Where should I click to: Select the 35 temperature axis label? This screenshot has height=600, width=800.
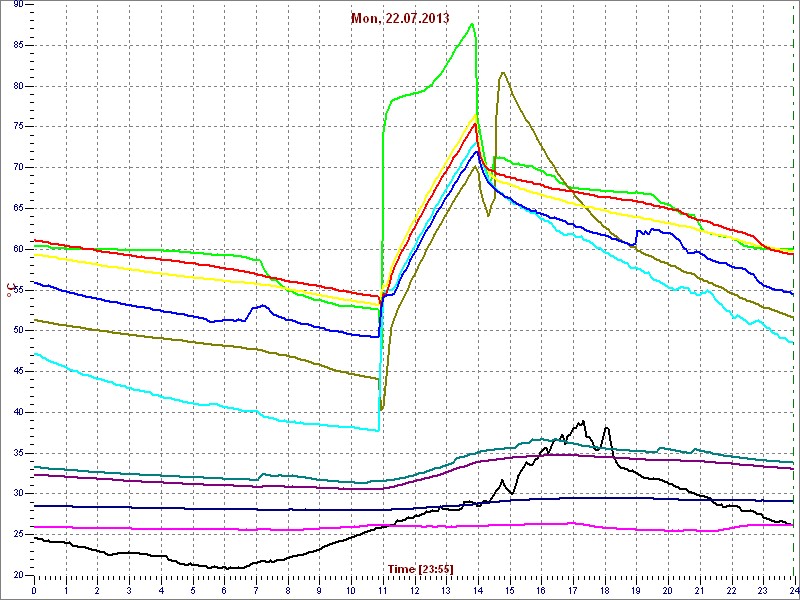18,453
